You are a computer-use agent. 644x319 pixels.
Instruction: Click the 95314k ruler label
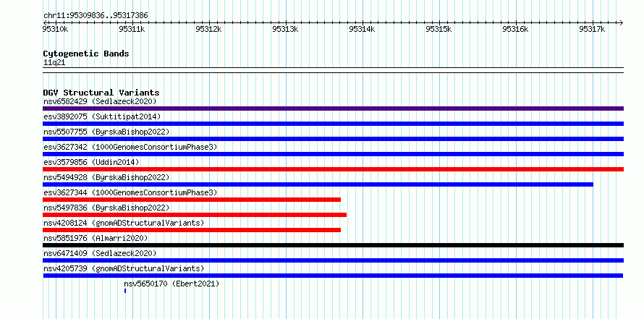[x=361, y=29]
